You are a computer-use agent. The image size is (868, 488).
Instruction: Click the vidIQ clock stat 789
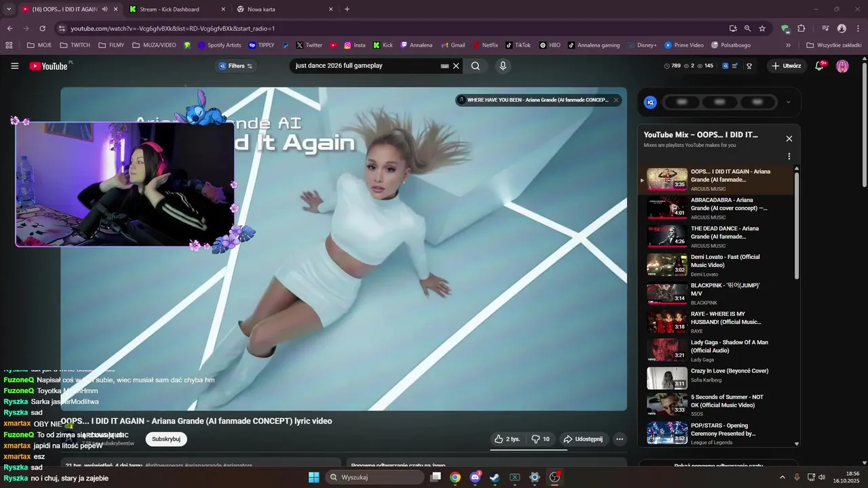[x=672, y=66]
